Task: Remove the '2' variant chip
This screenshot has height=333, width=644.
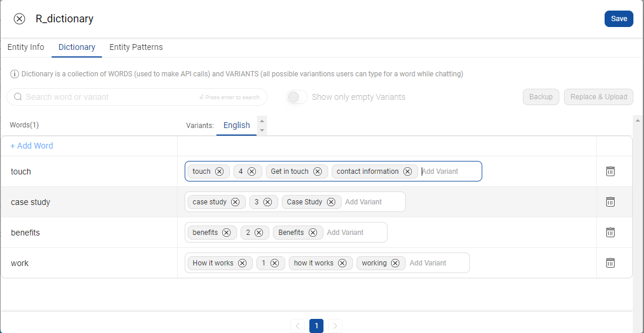Action: coord(259,233)
